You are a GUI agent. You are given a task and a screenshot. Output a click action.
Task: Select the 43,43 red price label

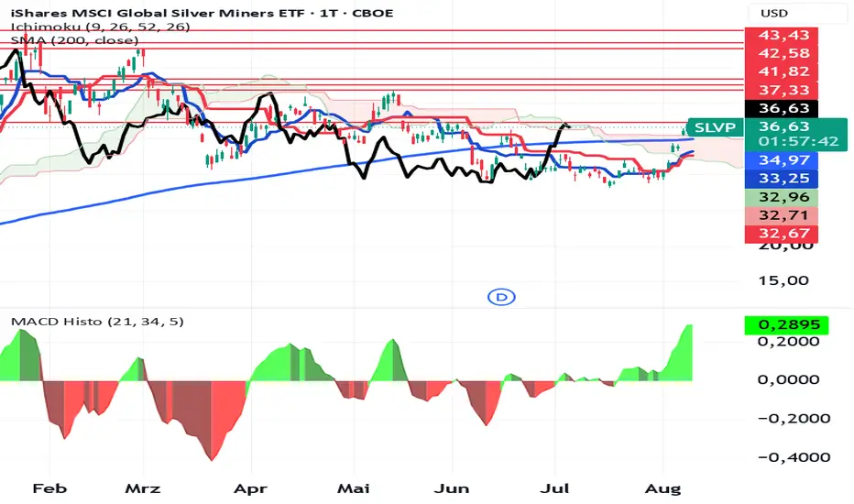(781, 35)
